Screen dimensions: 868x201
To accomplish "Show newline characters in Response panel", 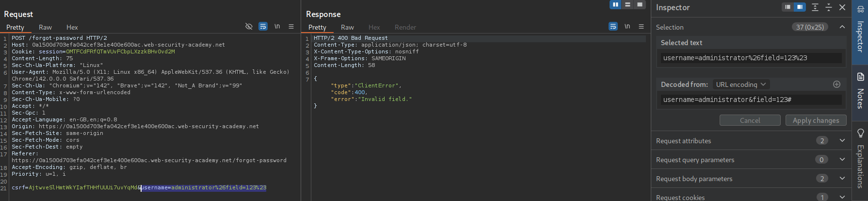I will click(627, 27).
